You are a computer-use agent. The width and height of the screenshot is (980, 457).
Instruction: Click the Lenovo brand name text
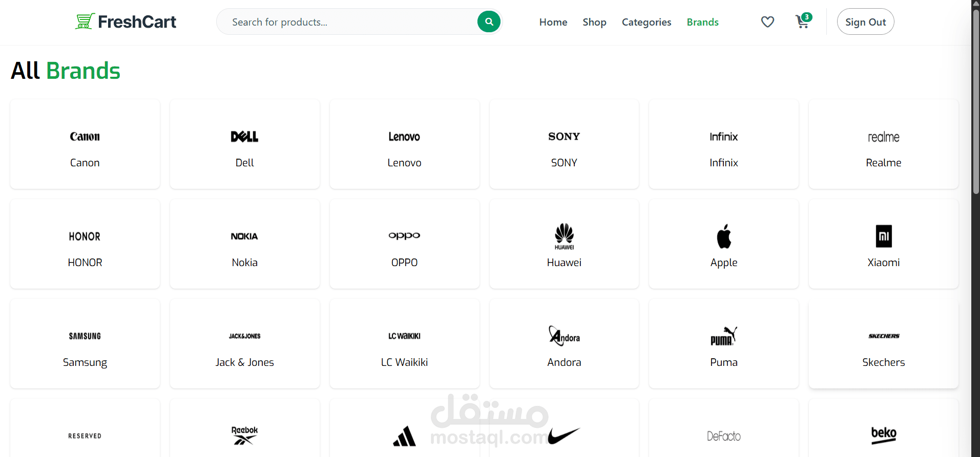[x=404, y=163]
